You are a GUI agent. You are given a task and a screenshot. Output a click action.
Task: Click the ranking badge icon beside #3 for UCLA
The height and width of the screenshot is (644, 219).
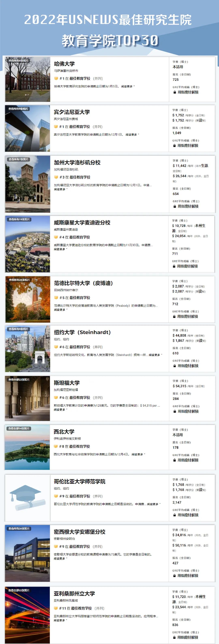click(x=56, y=177)
